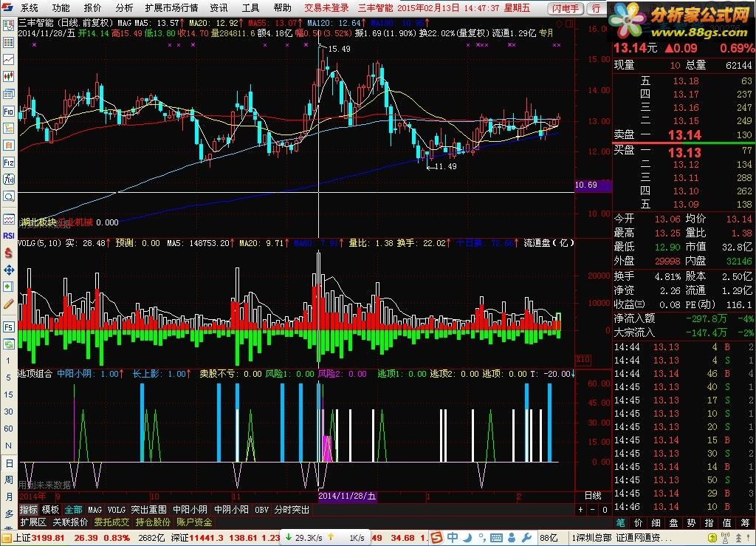Click the green arrow import icon

[9, 287]
